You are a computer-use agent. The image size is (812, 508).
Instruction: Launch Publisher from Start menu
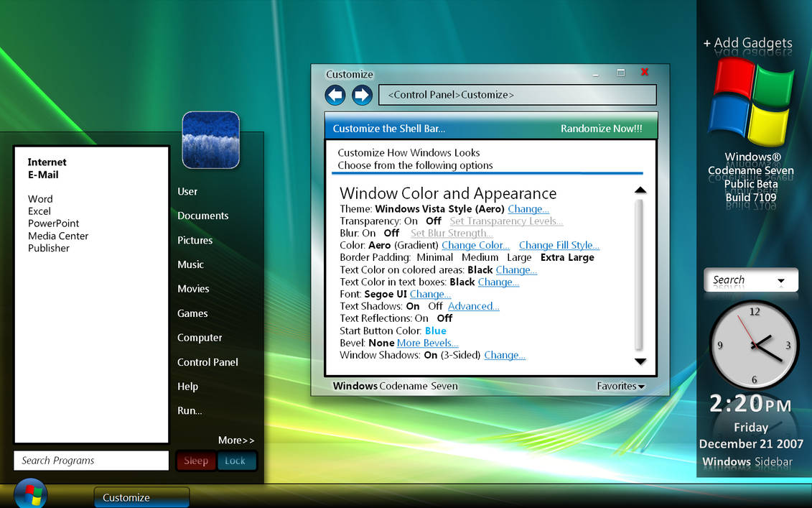[x=48, y=248]
